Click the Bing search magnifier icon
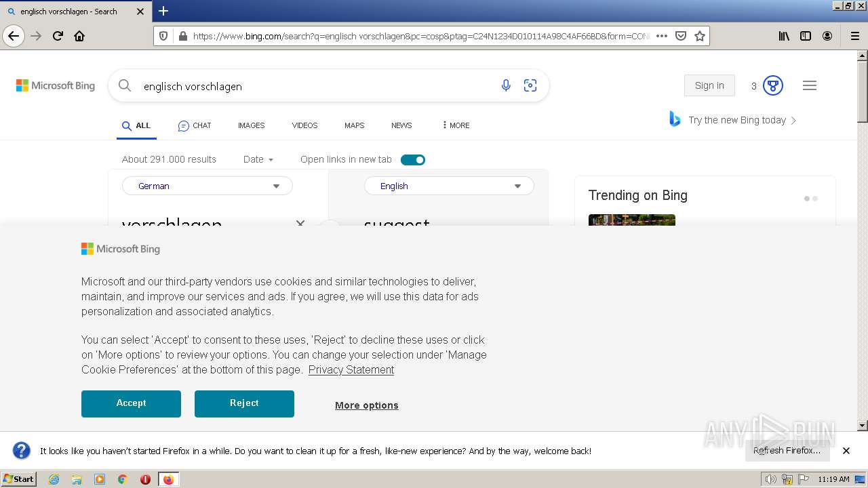The image size is (868, 488). [125, 85]
